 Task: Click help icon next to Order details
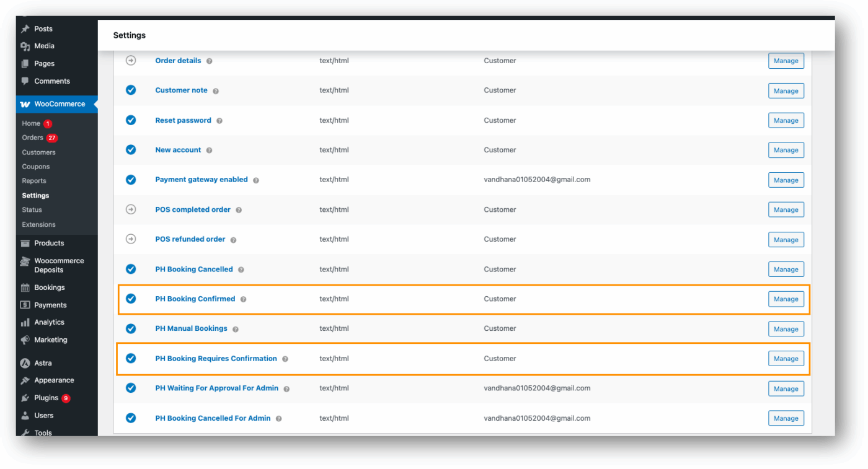[210, 61]
